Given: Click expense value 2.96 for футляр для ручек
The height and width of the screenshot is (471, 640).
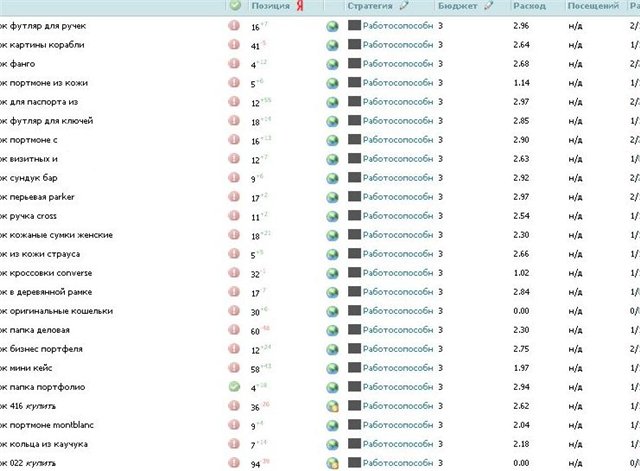Looking at the screenshot, I should 521,26.
